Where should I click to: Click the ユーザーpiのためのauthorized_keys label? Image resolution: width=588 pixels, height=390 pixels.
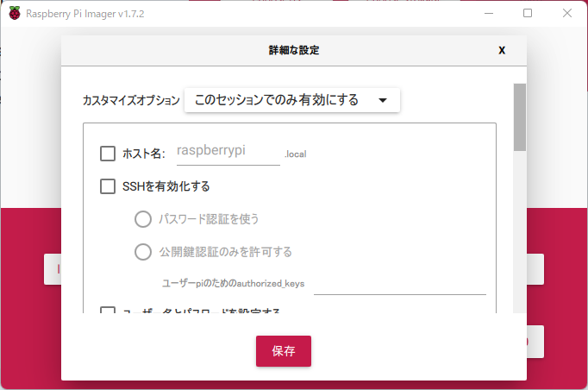233,283
